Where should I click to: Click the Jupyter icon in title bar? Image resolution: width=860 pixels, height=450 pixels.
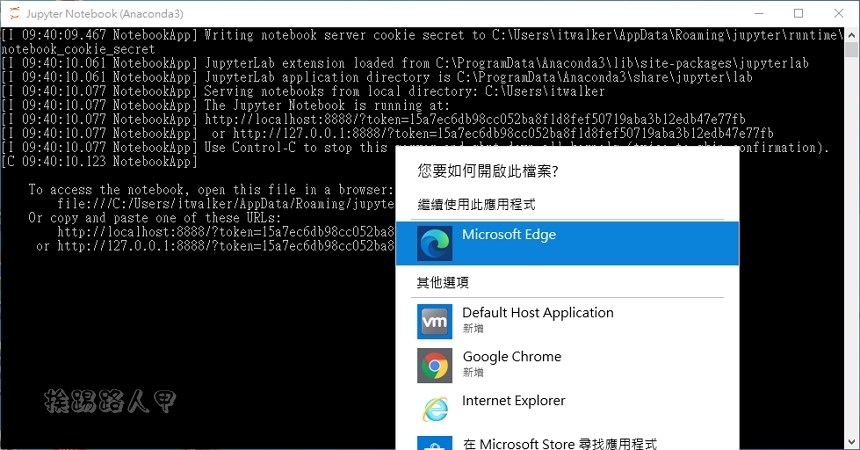14,13
